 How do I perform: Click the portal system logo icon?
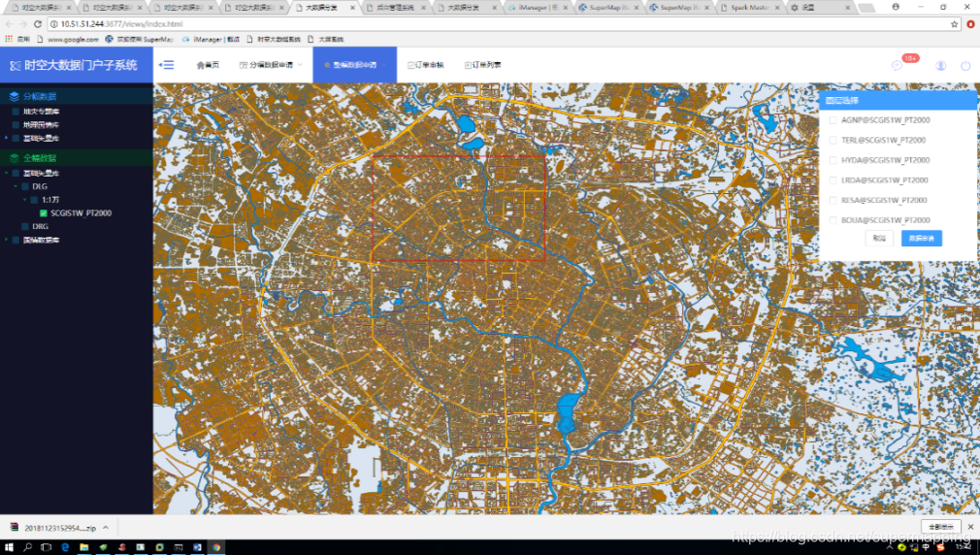[15, 66]
